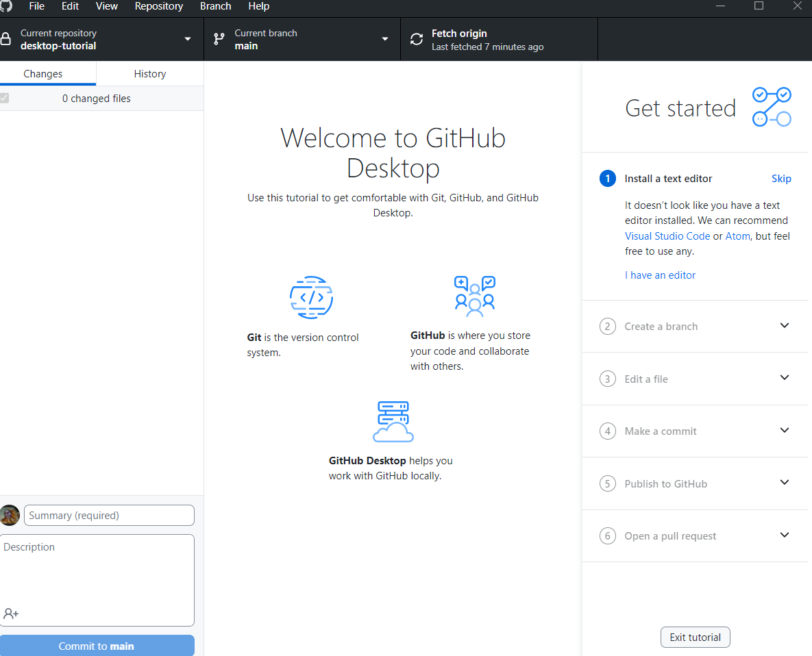Click the repository lock icon
The width and height of the screenshot is (812, 656).
[5, 39]
